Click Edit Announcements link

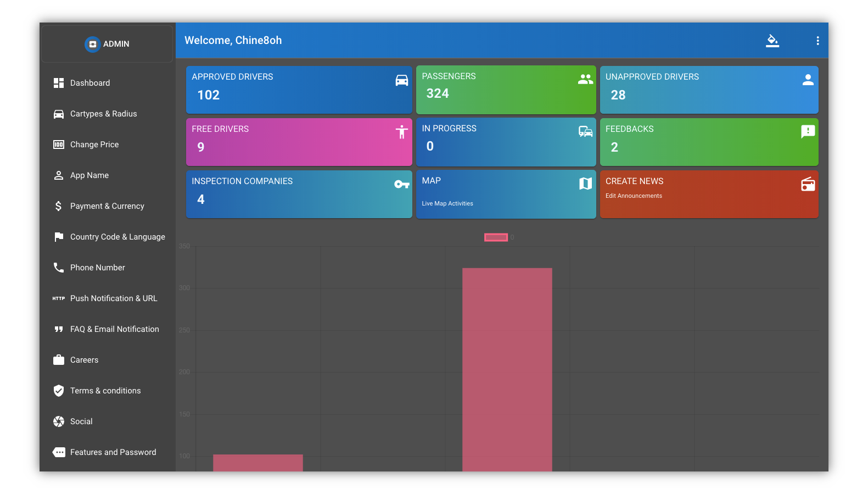(634, 196)
